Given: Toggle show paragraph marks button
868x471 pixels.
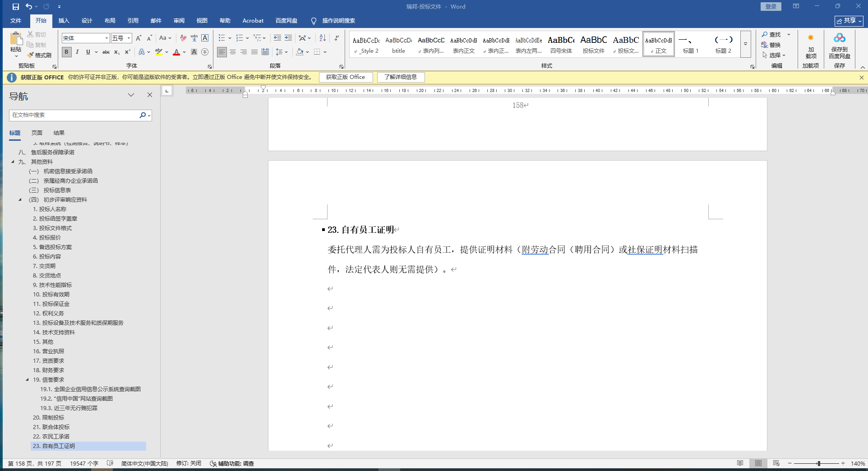Looking at the screenshot, I should pos(337,38).
